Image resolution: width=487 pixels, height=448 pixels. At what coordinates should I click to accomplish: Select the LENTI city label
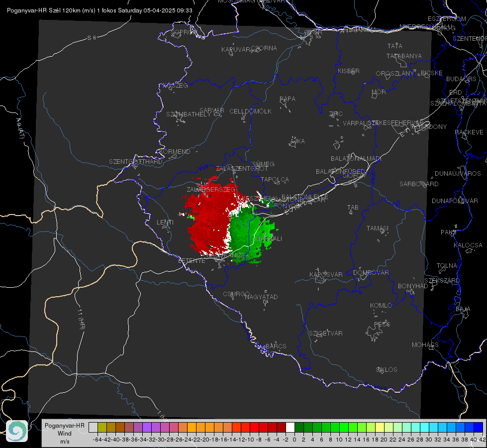(165, 223)
